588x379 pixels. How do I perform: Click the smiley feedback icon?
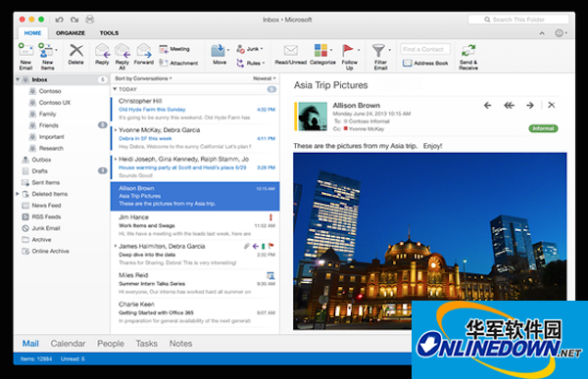click(x=559, y=33)
